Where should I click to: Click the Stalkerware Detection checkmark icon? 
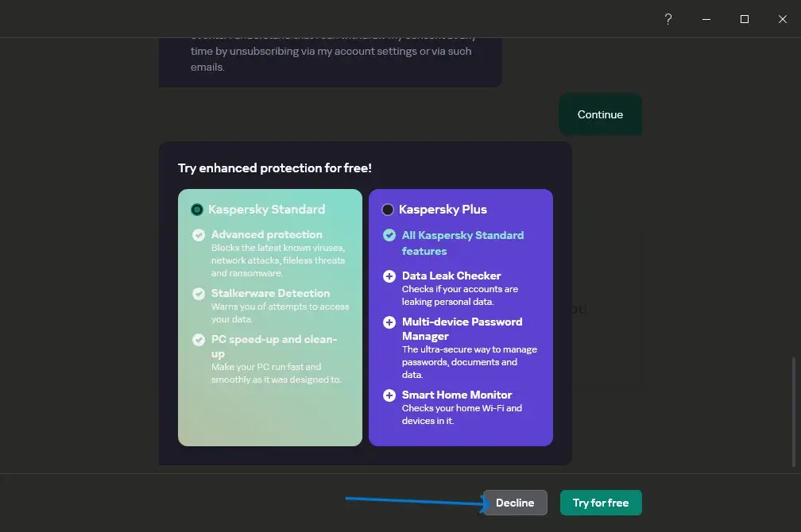click(x=199, y=294)
